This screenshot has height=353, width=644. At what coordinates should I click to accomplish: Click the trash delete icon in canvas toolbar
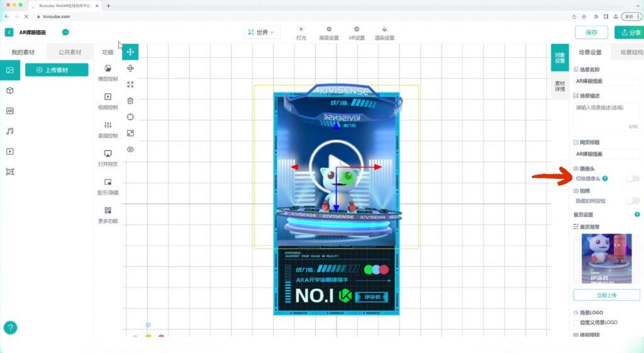[130, 101]
